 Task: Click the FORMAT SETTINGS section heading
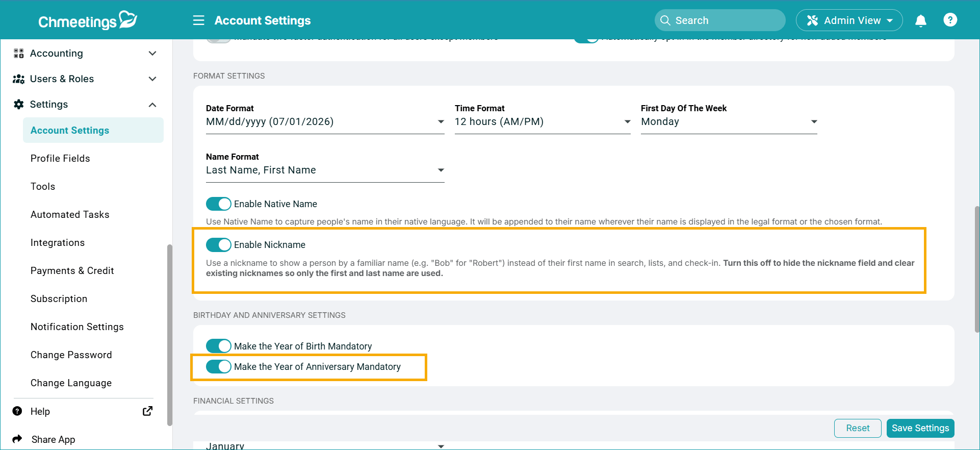[229, 76]
